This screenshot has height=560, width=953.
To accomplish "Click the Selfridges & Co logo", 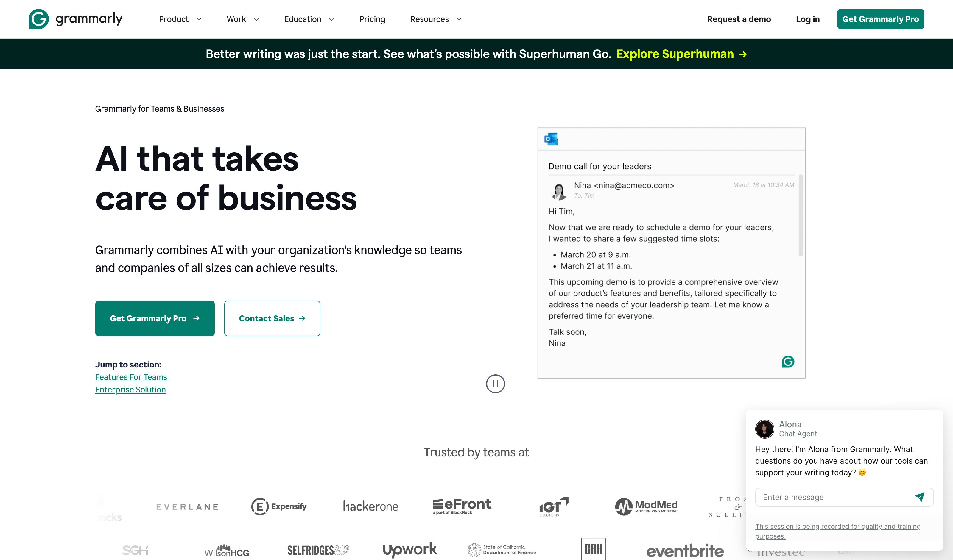I will [x=318, y=550].
